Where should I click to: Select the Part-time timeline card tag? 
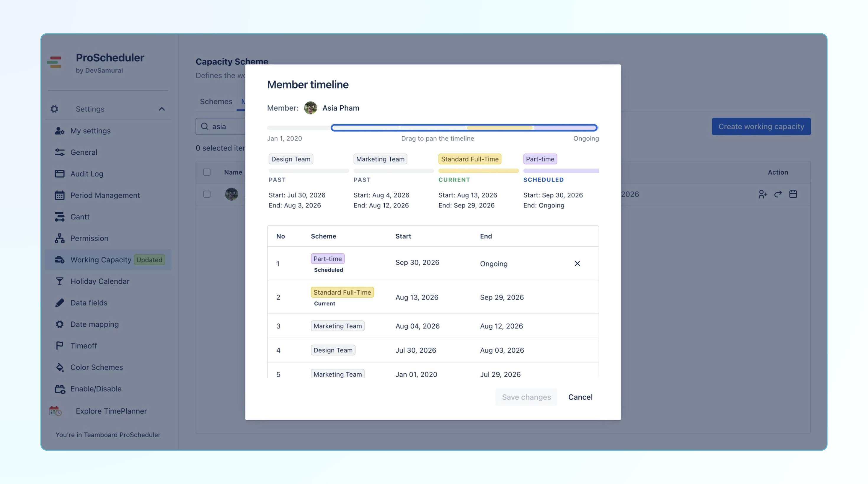coord(540,159)
